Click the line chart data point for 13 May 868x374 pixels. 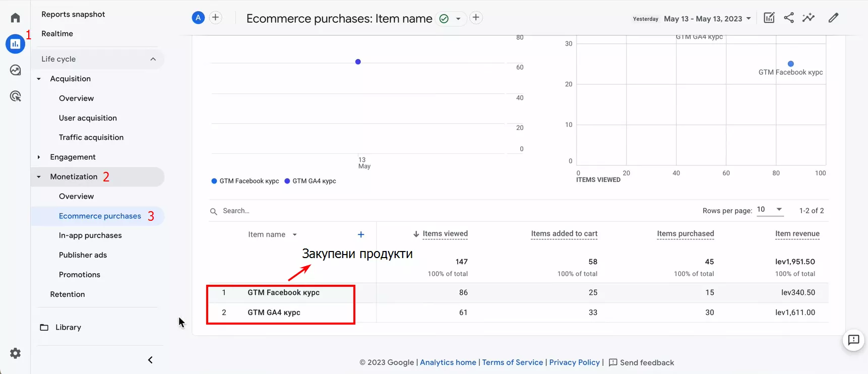[358, 61]
